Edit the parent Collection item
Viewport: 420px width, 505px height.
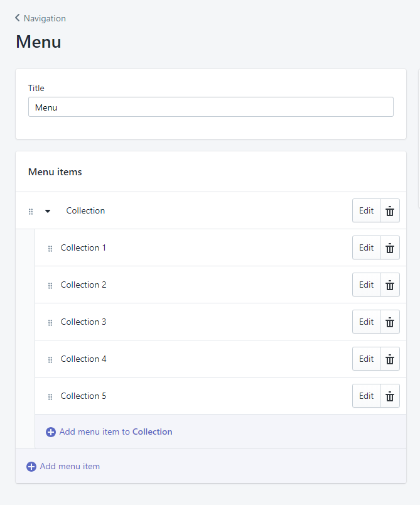[366, 211]
